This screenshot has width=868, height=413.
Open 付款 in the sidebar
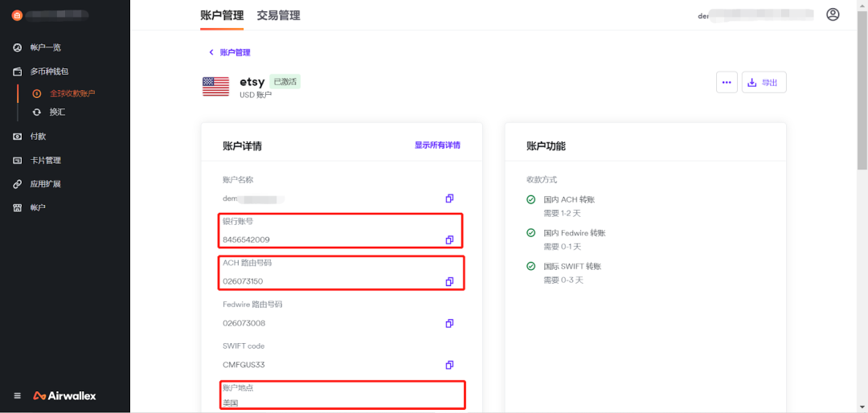click(38, 136)
